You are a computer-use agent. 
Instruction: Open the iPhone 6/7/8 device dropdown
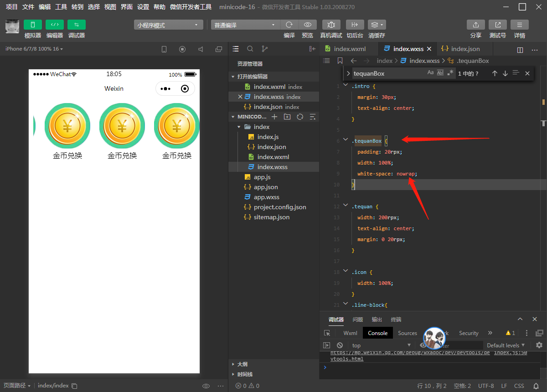click(34, 49)
